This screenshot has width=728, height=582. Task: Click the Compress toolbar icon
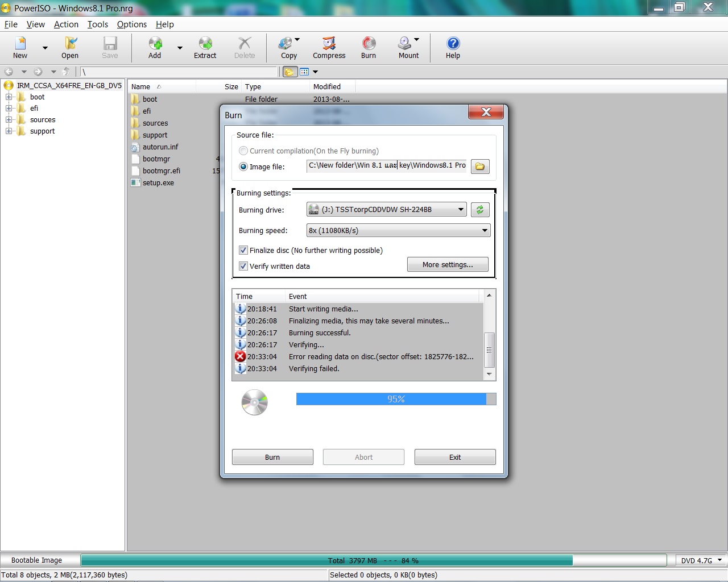pyautogui.click(x=329, y=48)
